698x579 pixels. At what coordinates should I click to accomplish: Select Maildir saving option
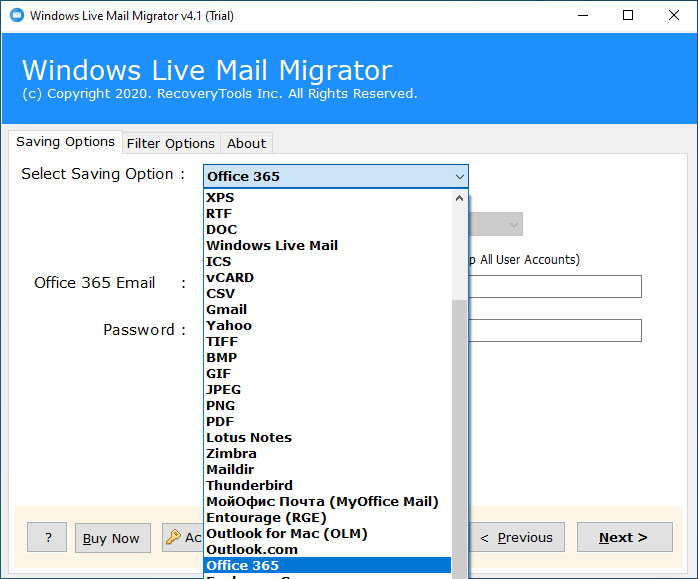pos(328,470)
